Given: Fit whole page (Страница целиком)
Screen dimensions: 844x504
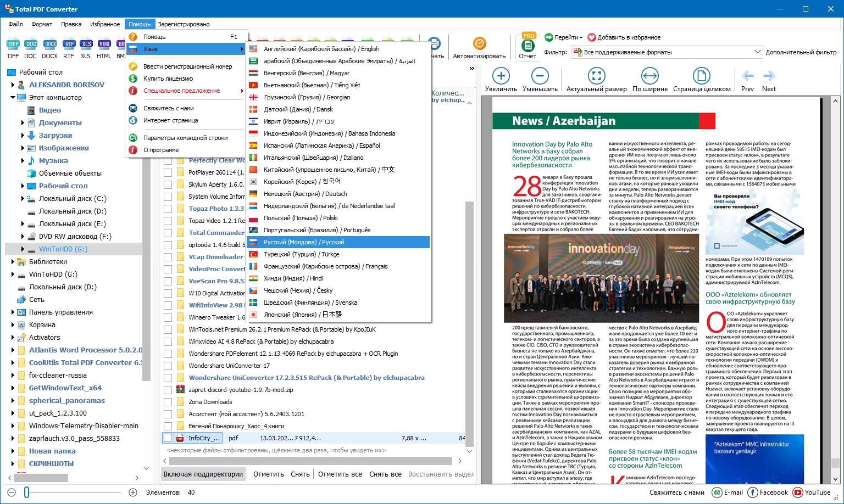Looking at the screenshot, I should pyautogui.click(x=702, y=80).
